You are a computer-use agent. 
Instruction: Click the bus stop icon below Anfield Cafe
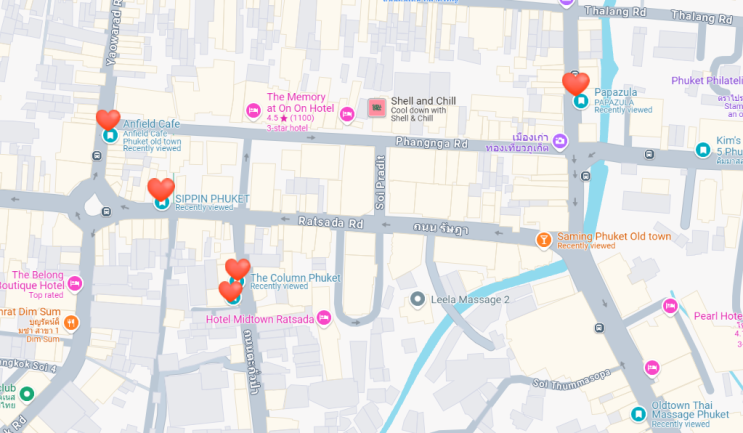97,155
